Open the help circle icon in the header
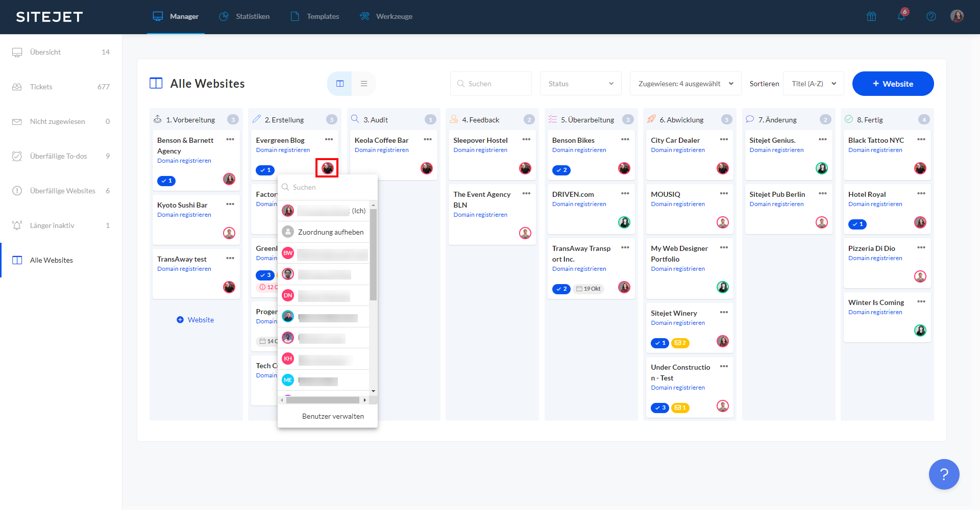This screenshot has width=980, height=510. (x=931, y=16)
